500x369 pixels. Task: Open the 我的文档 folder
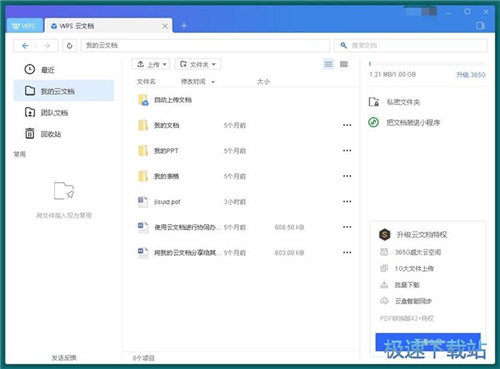(x=166, y=125)
